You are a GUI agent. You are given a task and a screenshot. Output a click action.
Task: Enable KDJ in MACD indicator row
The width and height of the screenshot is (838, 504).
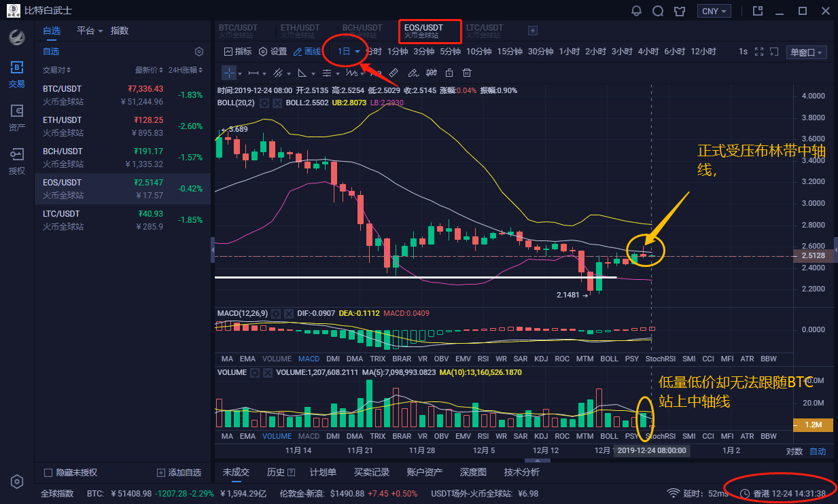click(541, 359)
